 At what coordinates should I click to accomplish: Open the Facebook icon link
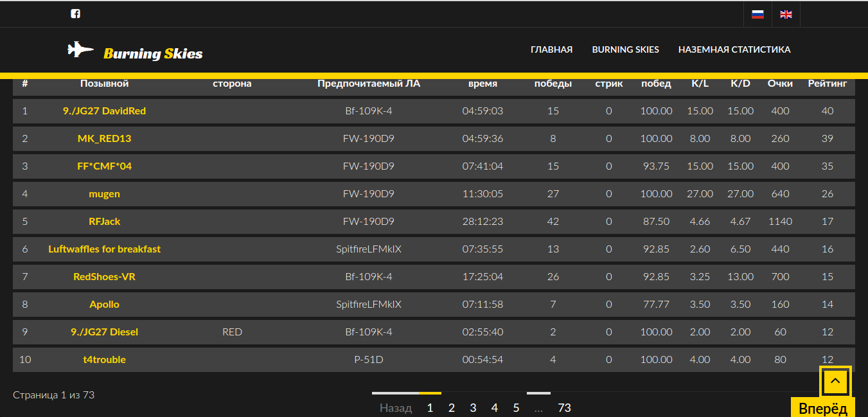75,13
